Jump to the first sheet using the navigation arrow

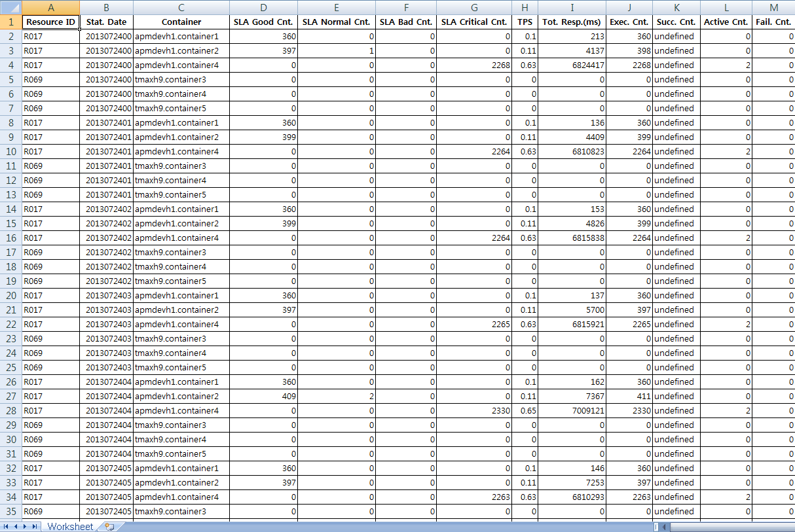point(6,527)
